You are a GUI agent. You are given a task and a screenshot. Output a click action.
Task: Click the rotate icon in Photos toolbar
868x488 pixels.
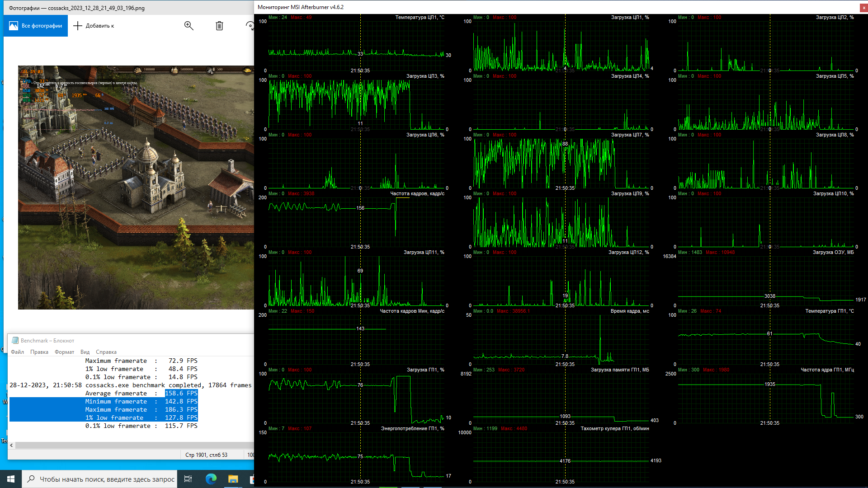250,26
